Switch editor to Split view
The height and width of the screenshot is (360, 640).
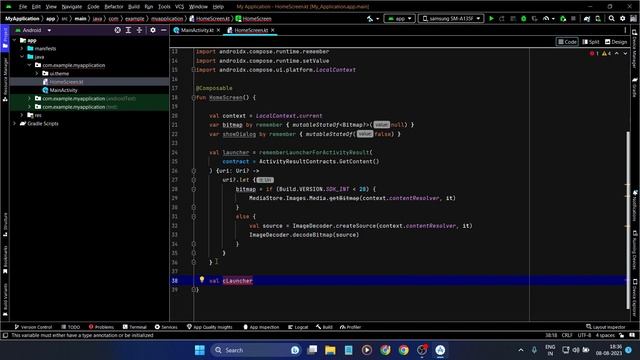pos(591,42)
